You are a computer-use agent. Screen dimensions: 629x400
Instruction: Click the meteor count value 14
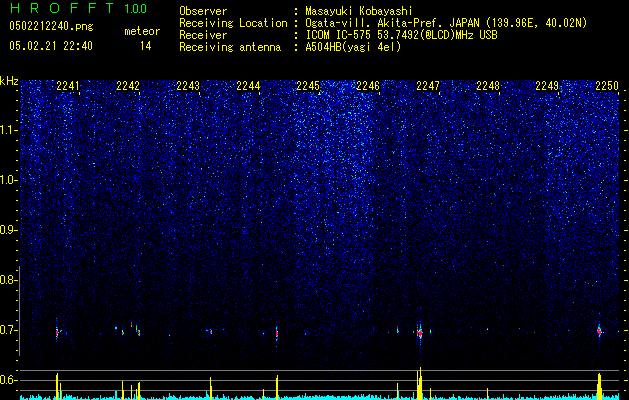click(x=146, y=46)
